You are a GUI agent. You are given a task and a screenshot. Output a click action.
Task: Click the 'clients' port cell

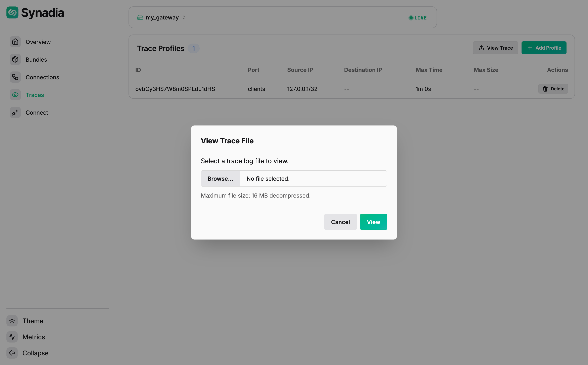(x=256, y=89)
